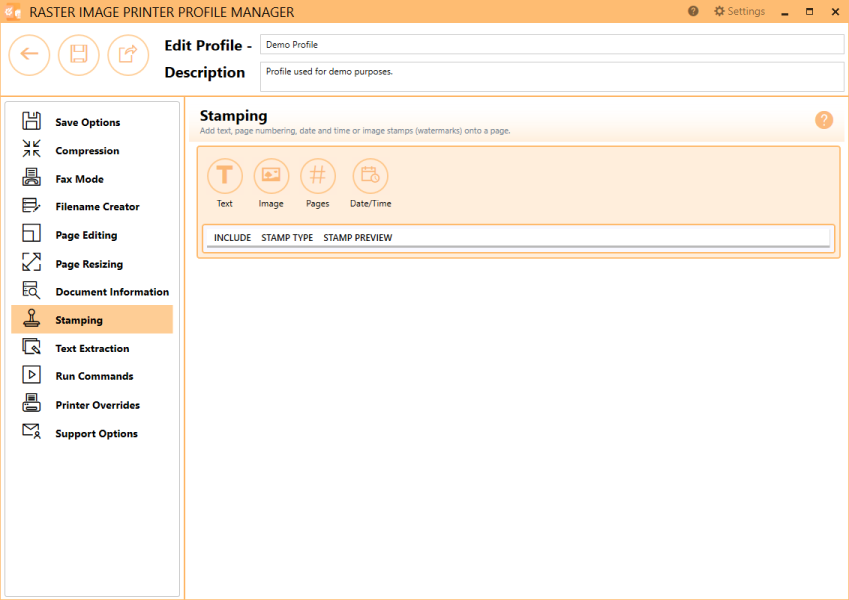Close the Profile Manager window

pyautogui.click(x=835, y=11)
